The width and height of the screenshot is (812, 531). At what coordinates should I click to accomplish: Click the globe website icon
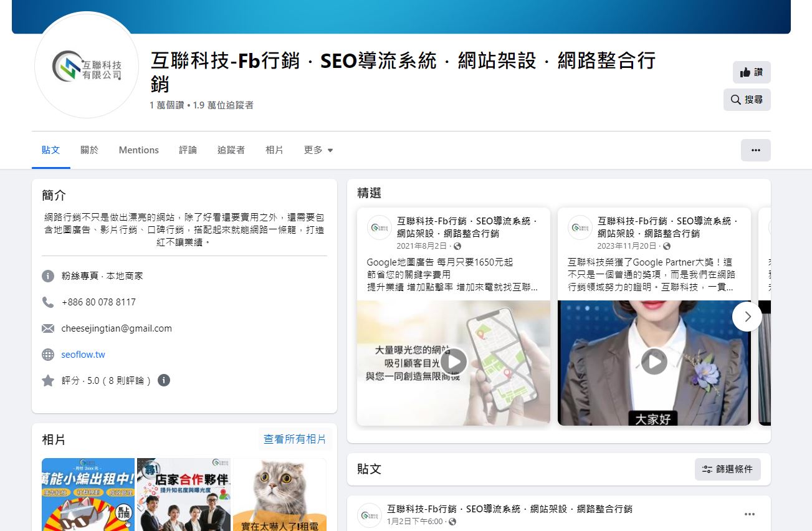click(x=48, y=355)
